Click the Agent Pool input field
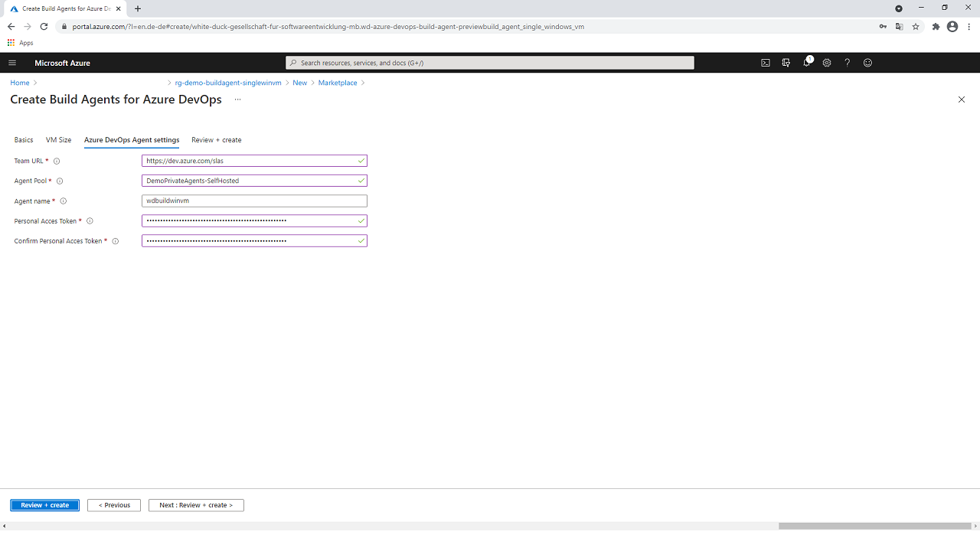 pos(254,181)
